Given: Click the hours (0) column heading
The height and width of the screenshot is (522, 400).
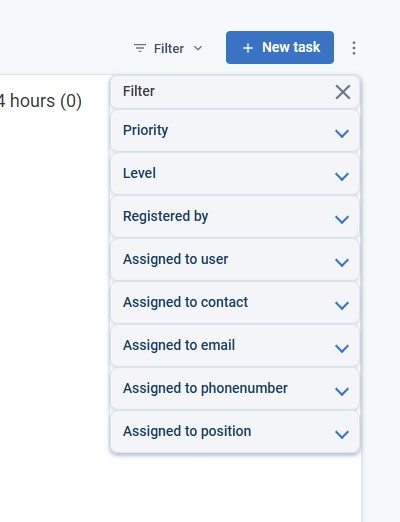Looking at the screenshot, I should click(41, 101).
